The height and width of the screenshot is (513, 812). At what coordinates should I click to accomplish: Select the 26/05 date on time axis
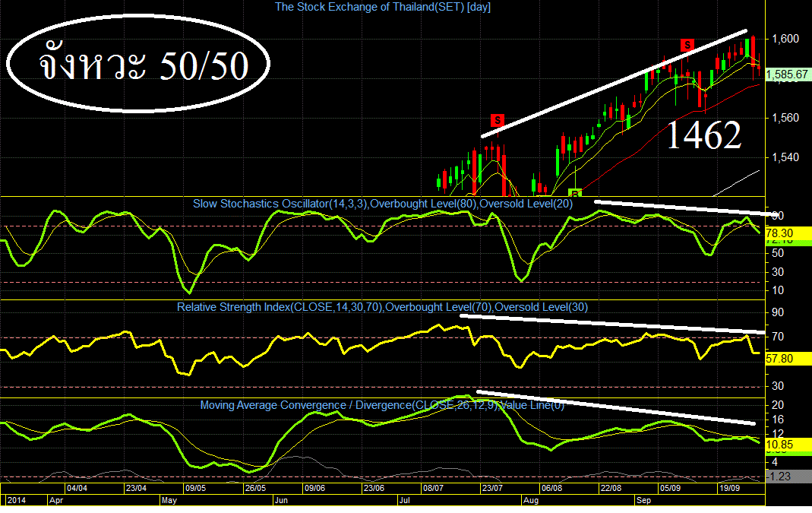tap(255, 488)
